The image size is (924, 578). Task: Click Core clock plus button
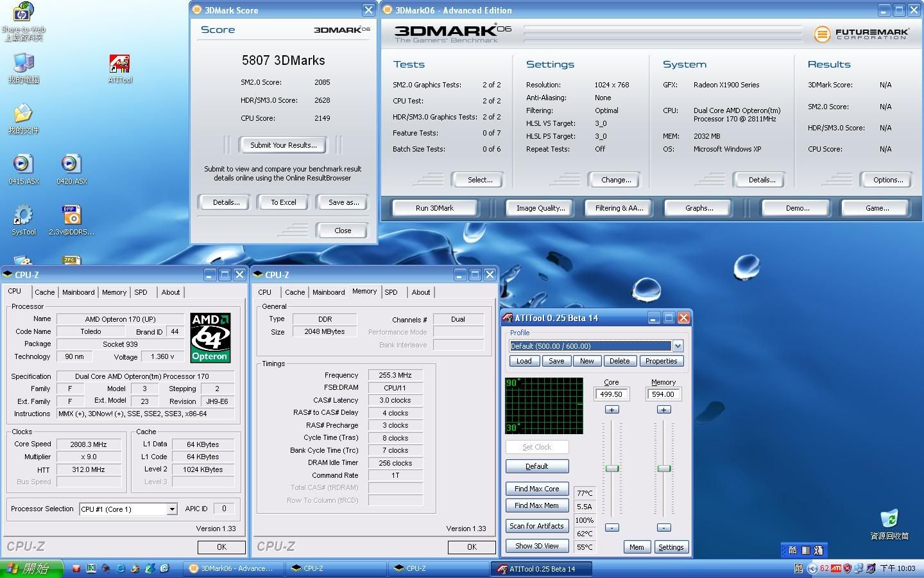pos(612,410)
